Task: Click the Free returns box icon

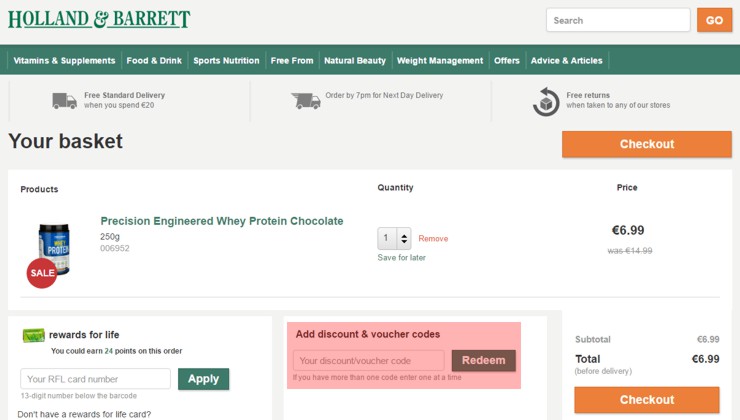Action: (546, 101)
